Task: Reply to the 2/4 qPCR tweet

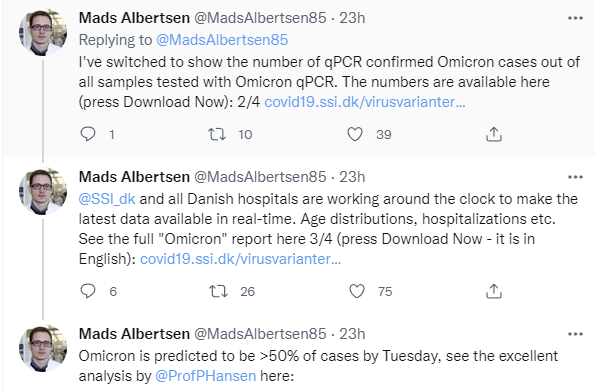Action: (x=88, y=134)
